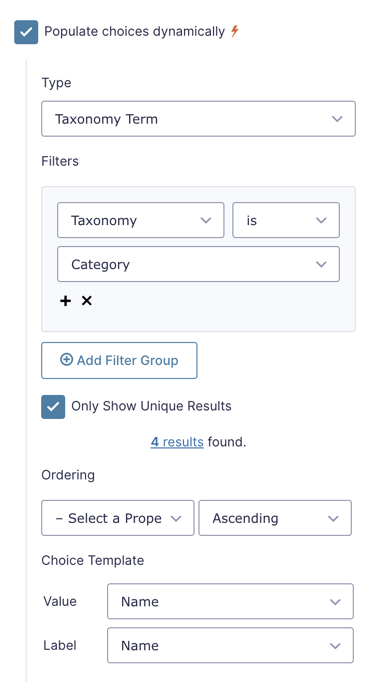Click the Populate choices dynamically label text

click(134, 32)
